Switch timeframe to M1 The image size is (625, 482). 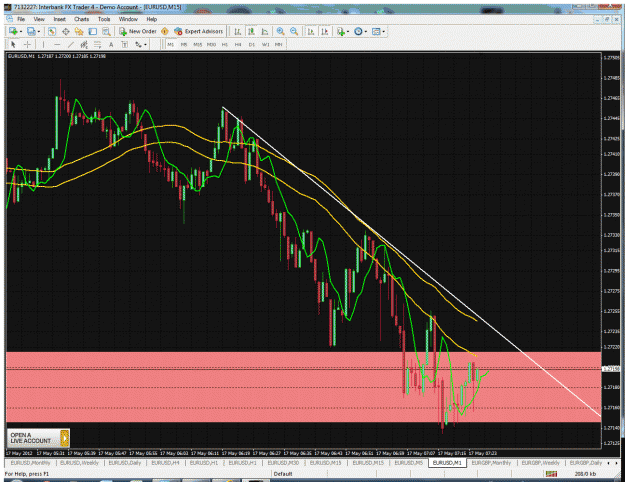pos(171,45)
